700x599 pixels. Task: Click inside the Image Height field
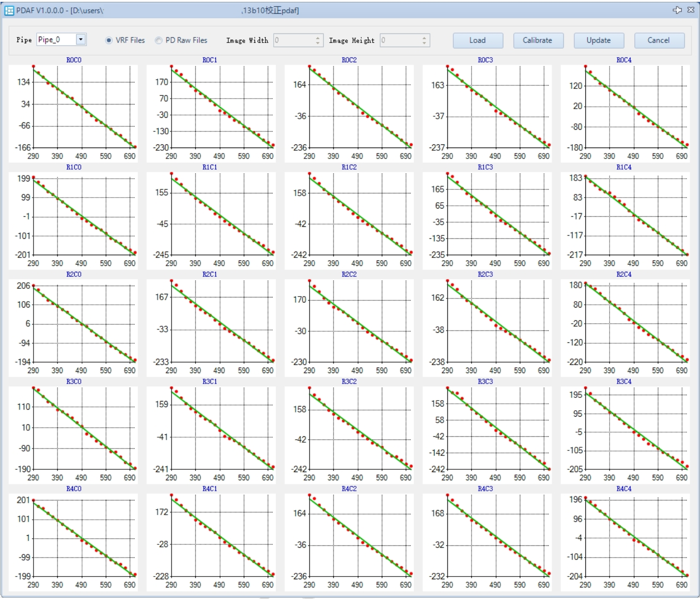(400, 40)
